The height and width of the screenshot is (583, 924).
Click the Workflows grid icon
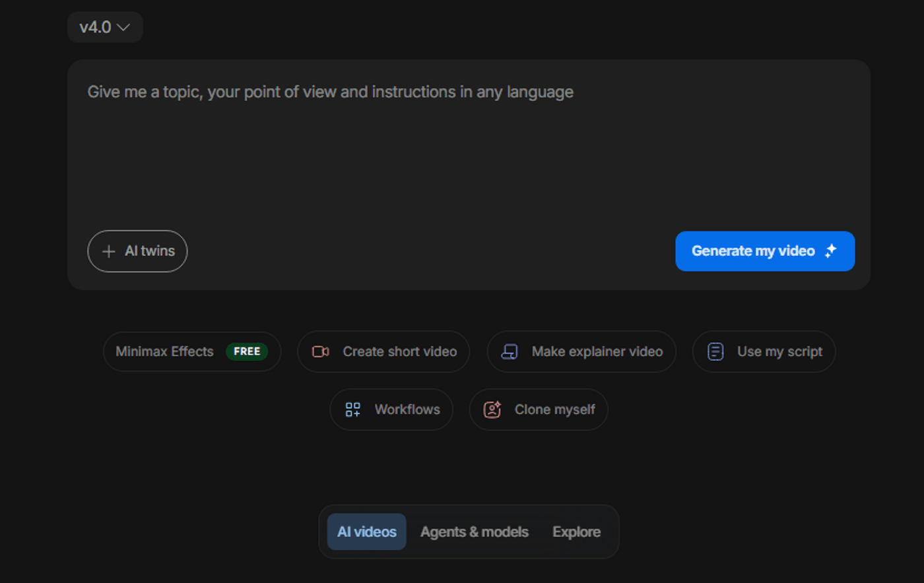click(x=353, y=410)
